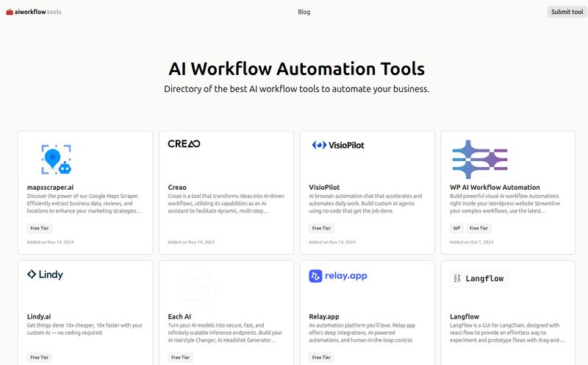Viewport: 588px width, 365px height.
Task: Click the VisioPilot description text
Action: point(365,204)
